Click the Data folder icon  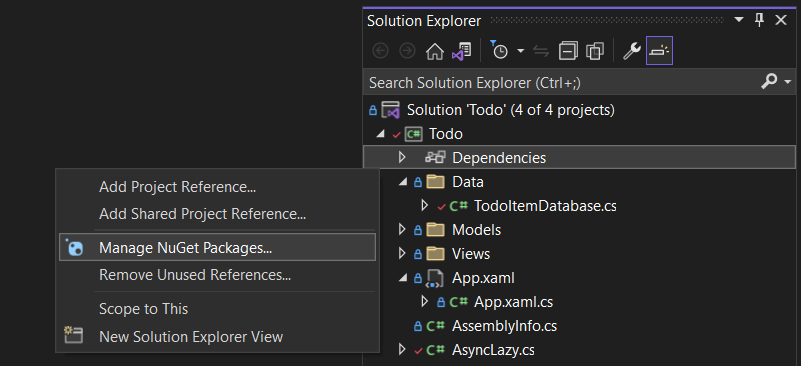(x=435, y=182)
